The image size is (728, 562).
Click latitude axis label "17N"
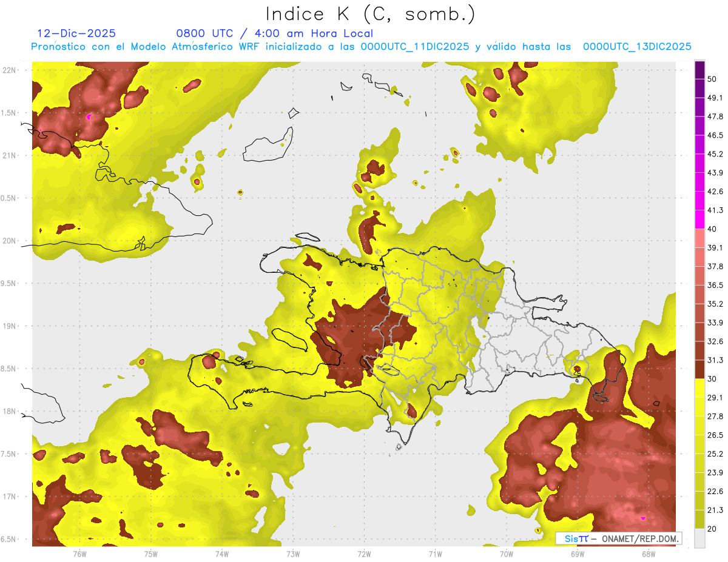9,497
